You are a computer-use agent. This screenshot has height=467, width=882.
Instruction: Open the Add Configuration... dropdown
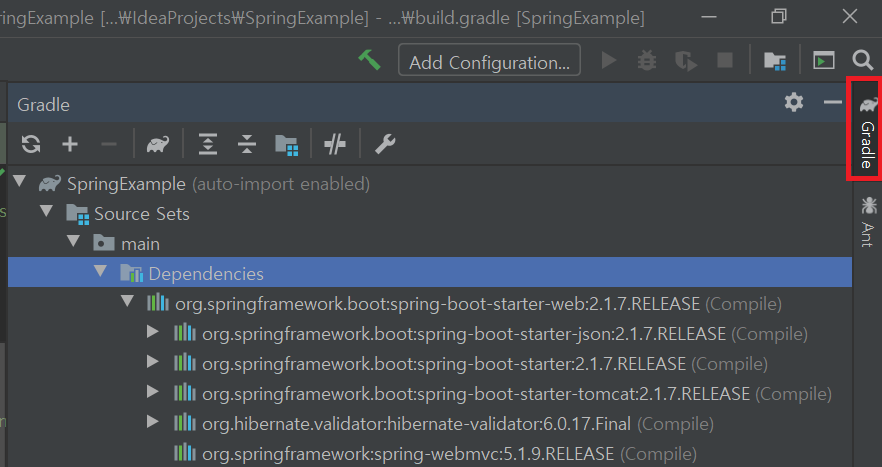pos(489,60)
